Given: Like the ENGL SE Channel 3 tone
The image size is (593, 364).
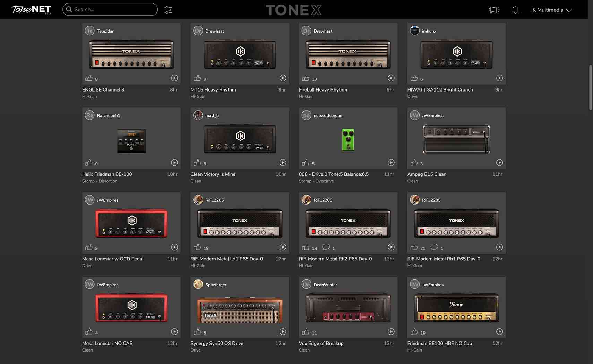Looking at the screenshot, I should (x=89, y=78).
